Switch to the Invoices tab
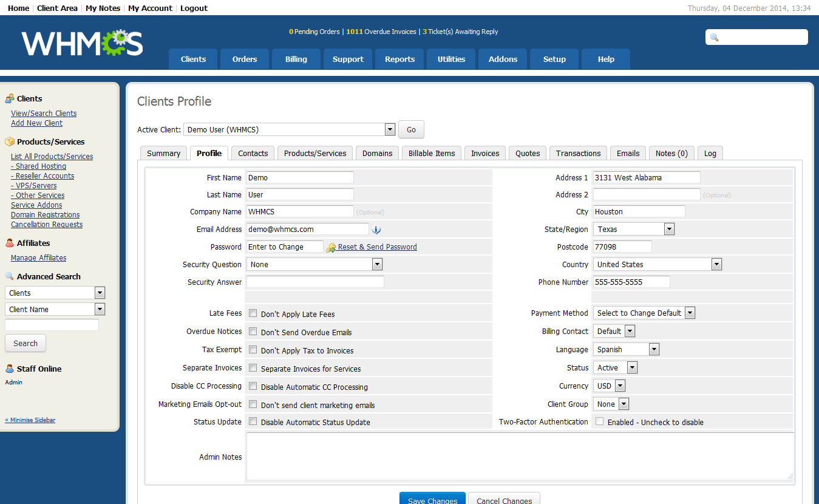 485,153
